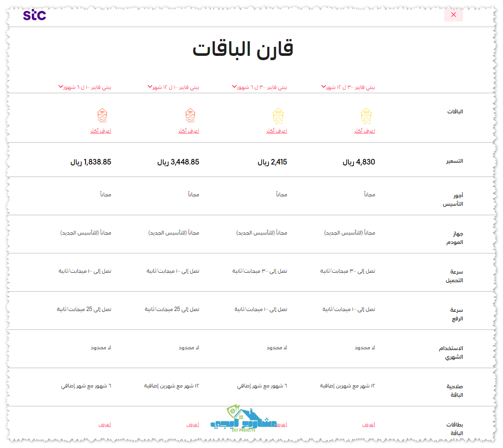503x448 pixels.
Task: Click validity ٦ شهور مع شهر إضافي under 2,415 ريال
Action: pos(262,386)
